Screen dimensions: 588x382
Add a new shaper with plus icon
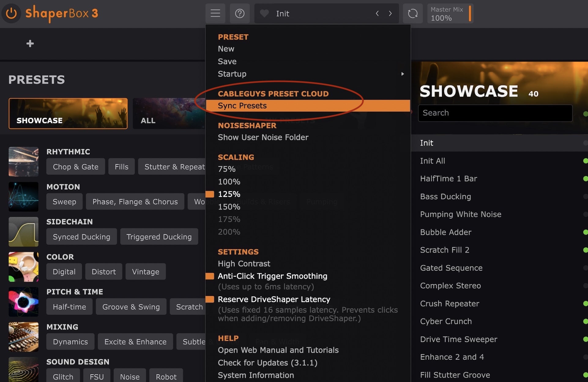pos(30,43)
